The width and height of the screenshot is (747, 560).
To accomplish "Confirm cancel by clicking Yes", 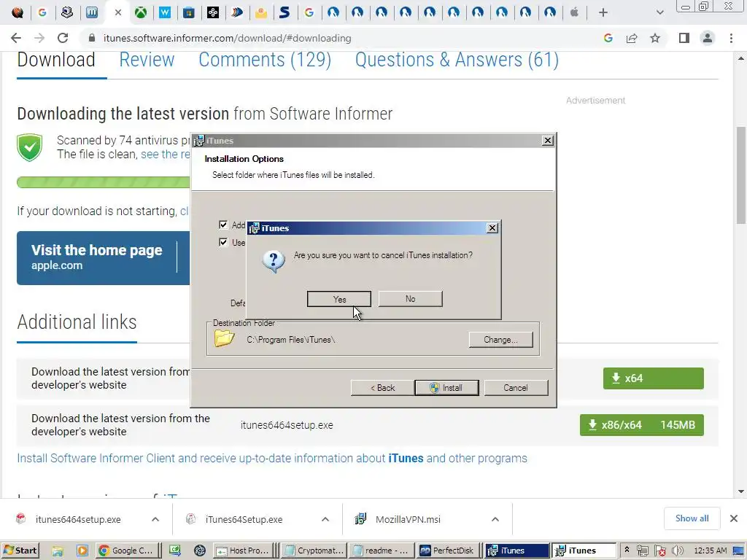I will click(338, 299).
